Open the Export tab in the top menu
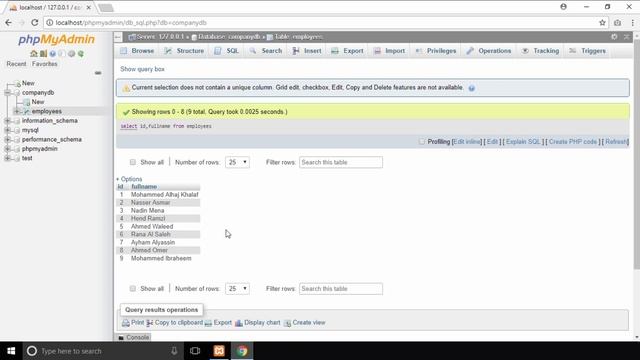Viewport: 640px width, 360px height. (x=347, y=51)
